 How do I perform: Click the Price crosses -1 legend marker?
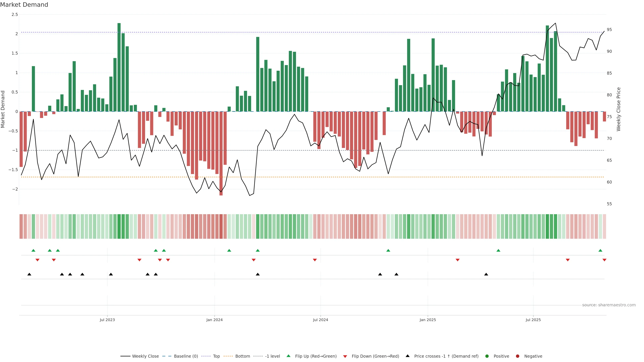[x=408, y=356]
